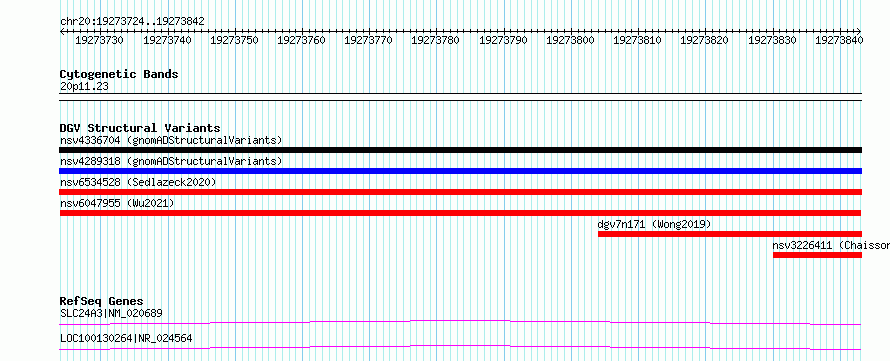Screen dimensions: 890x361
Task: Click the magenta LOC100130264 gene track line
Action: click(460, 347)
